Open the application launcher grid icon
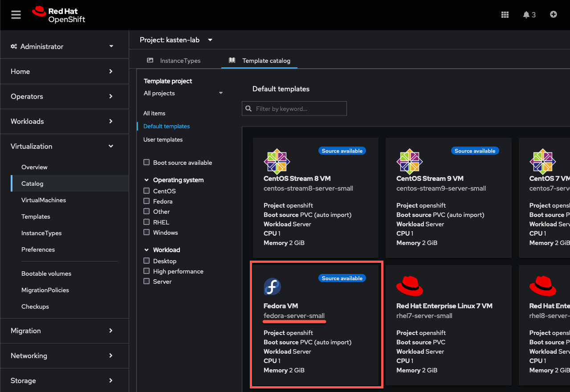The height and width of the screenshot is (392, 570). 505,15
